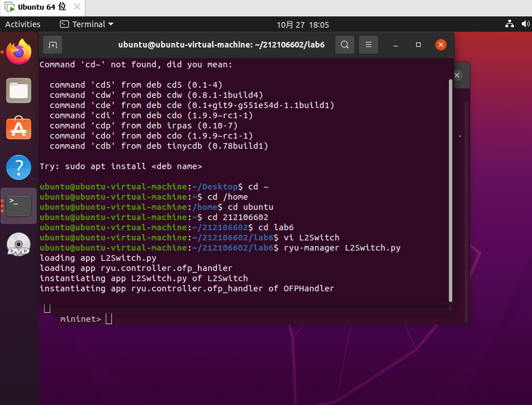Maximize the lab6 terminal window
Screen dimensions: 532x405
[418, 45]
